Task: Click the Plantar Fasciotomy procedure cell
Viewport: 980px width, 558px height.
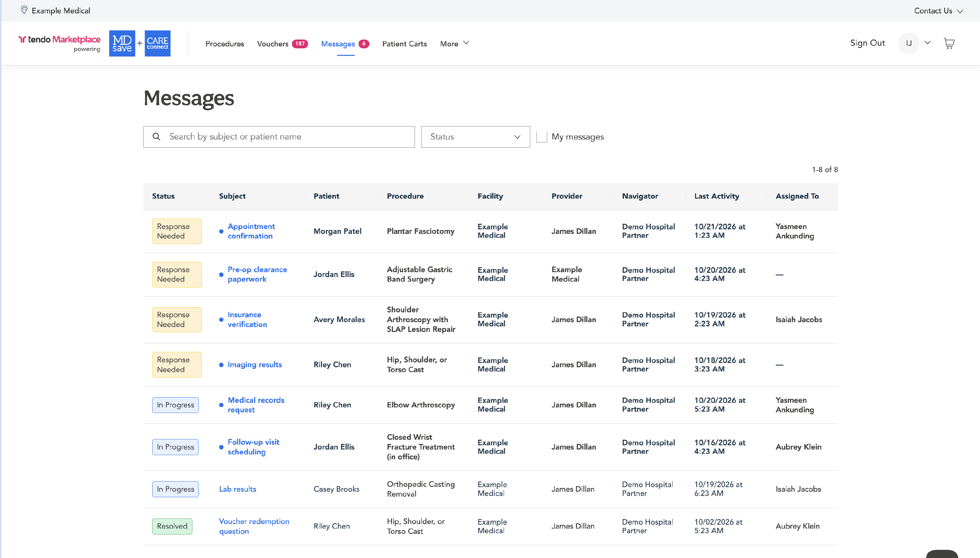Action: (x=420, y=231)
